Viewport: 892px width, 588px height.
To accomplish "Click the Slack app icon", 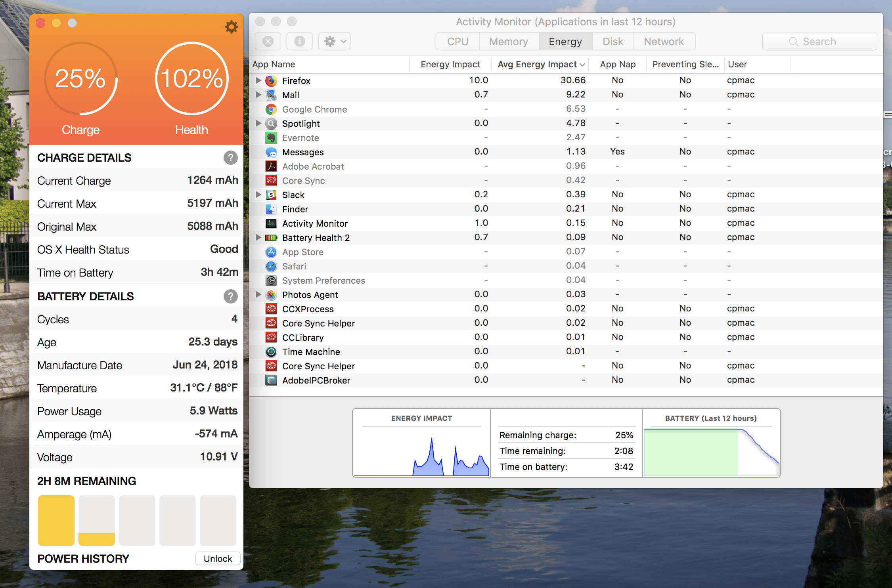I will coord(271,195).
